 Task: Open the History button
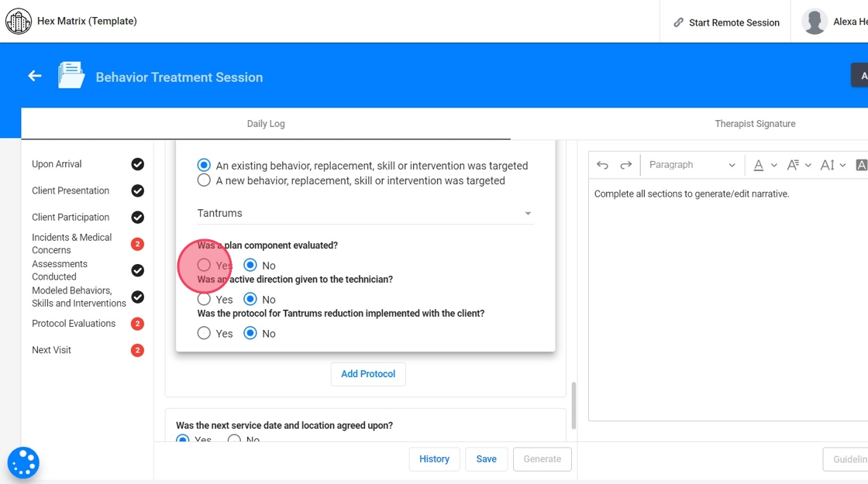point(434,459)
